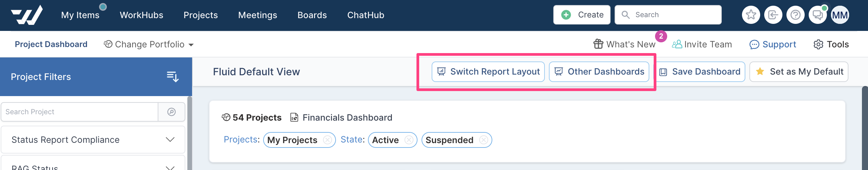Image resolution: width=868 pixels, height=170 pixels.
Task: Click the vertical scrollbar of filters panel
Action: (190, 133)
